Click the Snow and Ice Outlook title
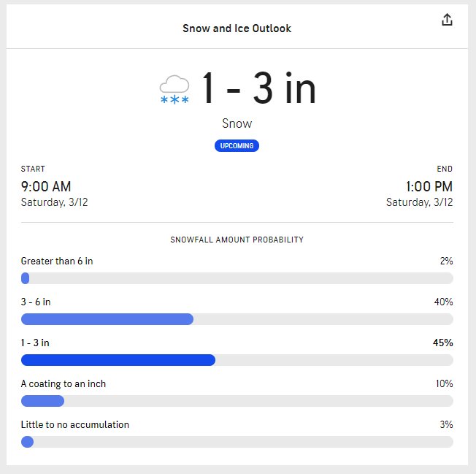476x474 pixels. [x=237, y=28]
